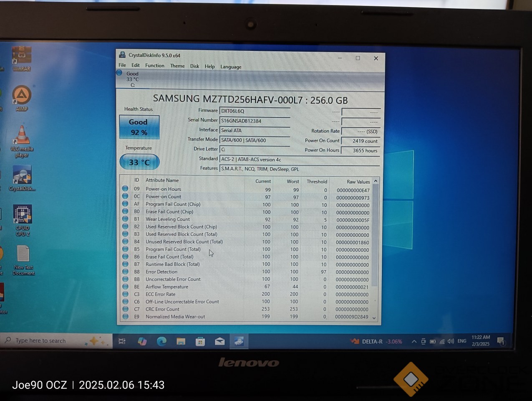Select the Runtime Bad Block (Total) row
Screen dimensions: 532x401
[246, 264]
